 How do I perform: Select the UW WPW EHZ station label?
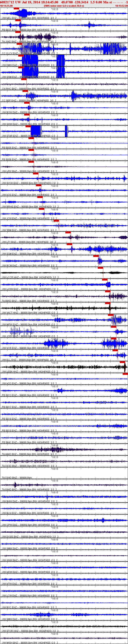click(x=29, y=325)
